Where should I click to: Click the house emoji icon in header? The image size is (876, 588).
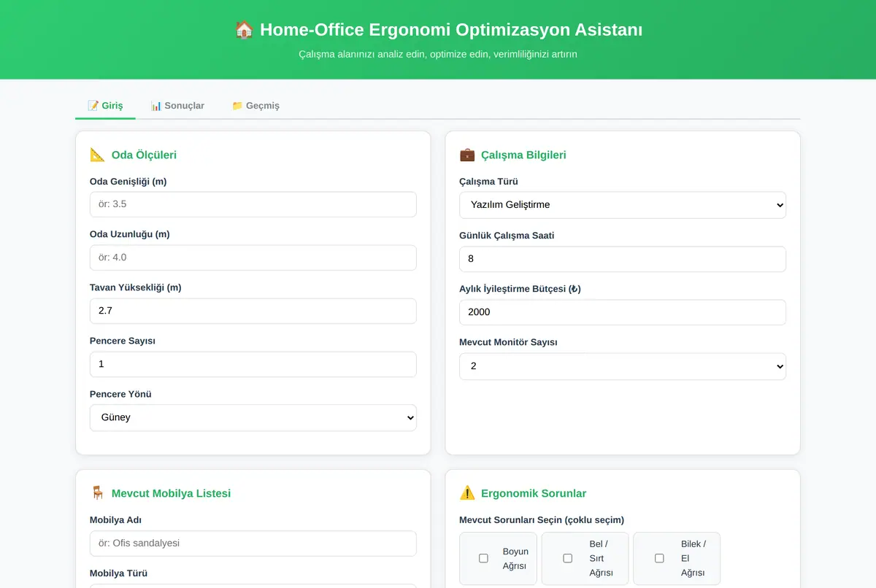click(x=244, y=30)
